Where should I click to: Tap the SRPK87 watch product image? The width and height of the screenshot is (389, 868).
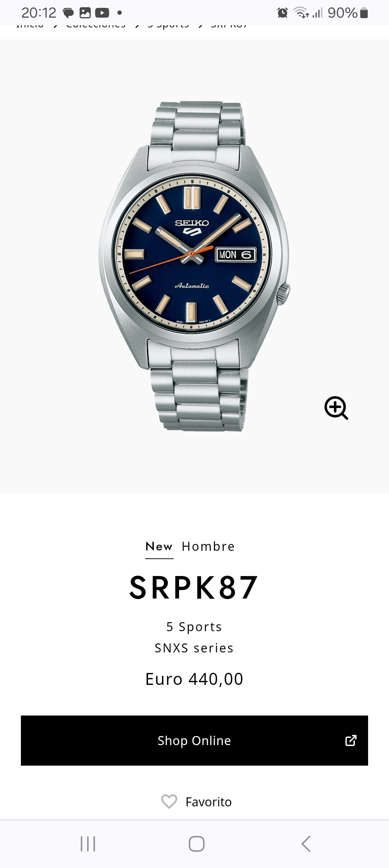[194, 266]
